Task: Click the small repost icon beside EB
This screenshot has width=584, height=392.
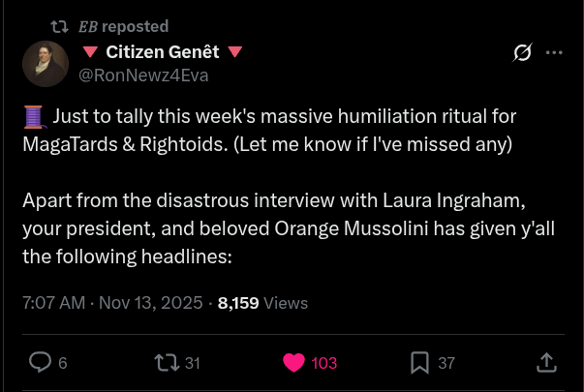Action: [x=57, y=26]
